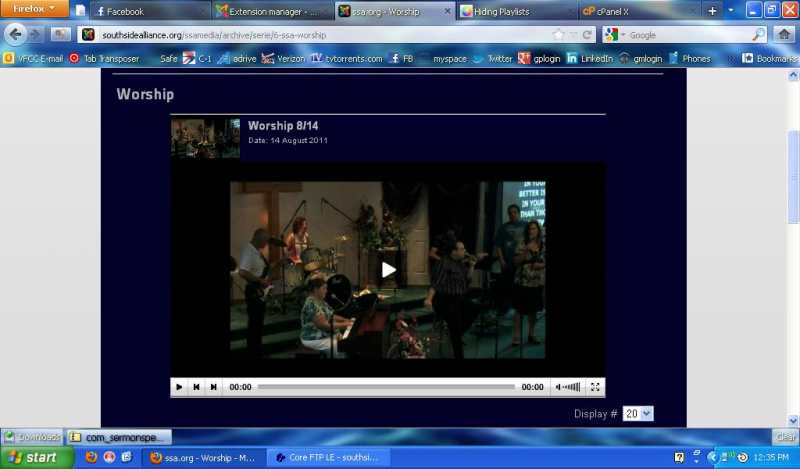Open the Verizon bookmark
This screenshot has width=800, height=469.
[284, 59]
